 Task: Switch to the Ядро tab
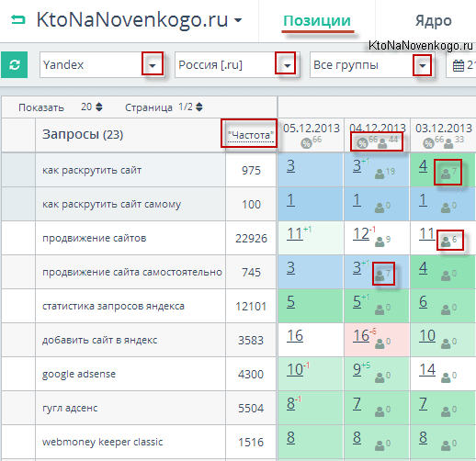pos(434,21)
